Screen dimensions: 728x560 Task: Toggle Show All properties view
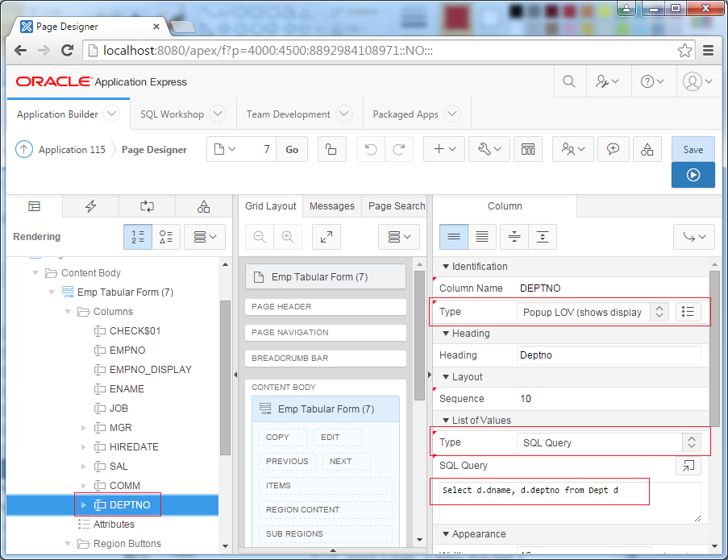pyautogui.click(x=482, y=237)
